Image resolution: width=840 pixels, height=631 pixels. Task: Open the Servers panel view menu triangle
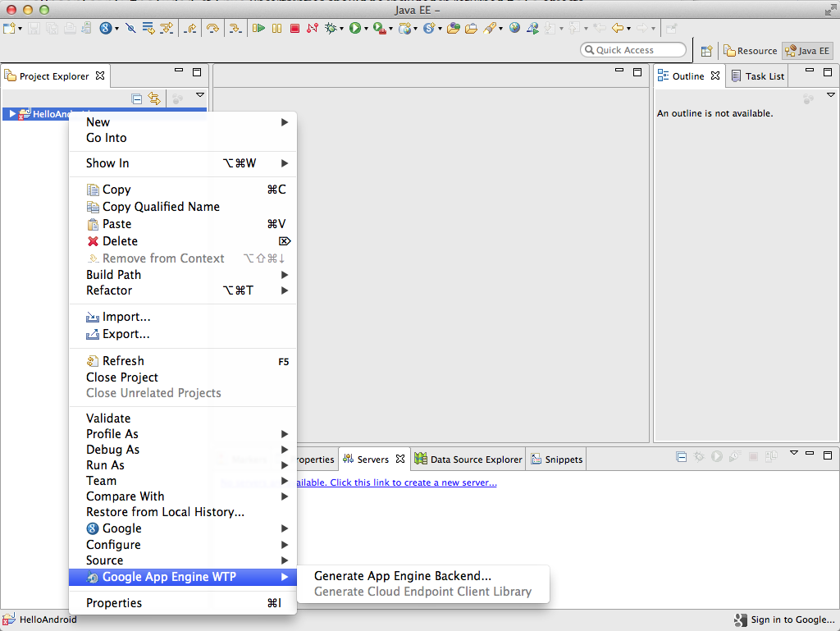pyautogui.click(x=794, y=453)
